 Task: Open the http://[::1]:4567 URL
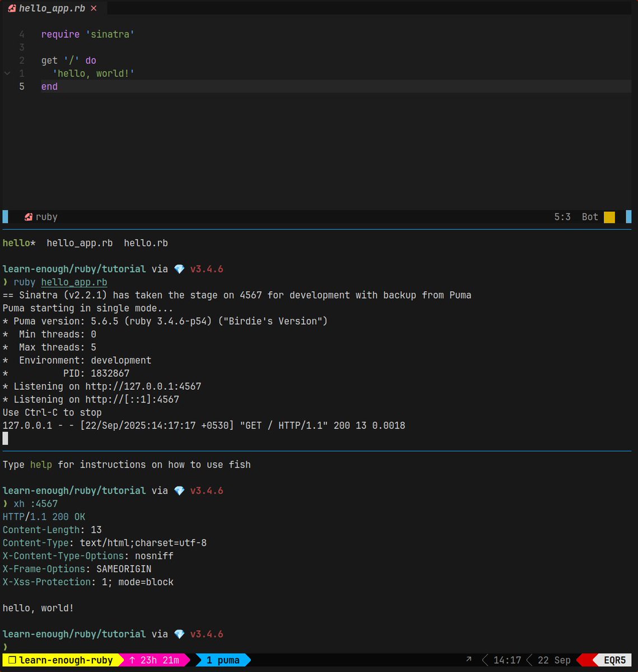click(x=132, y=399)
